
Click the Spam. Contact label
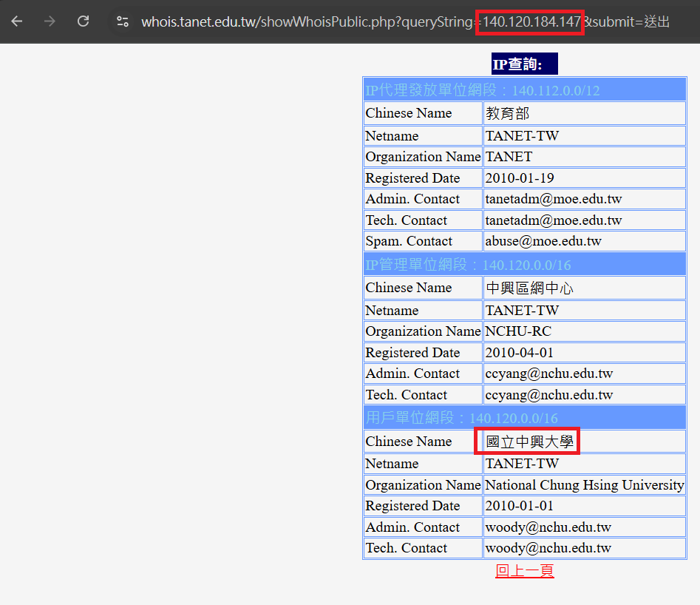click(424, 241)
